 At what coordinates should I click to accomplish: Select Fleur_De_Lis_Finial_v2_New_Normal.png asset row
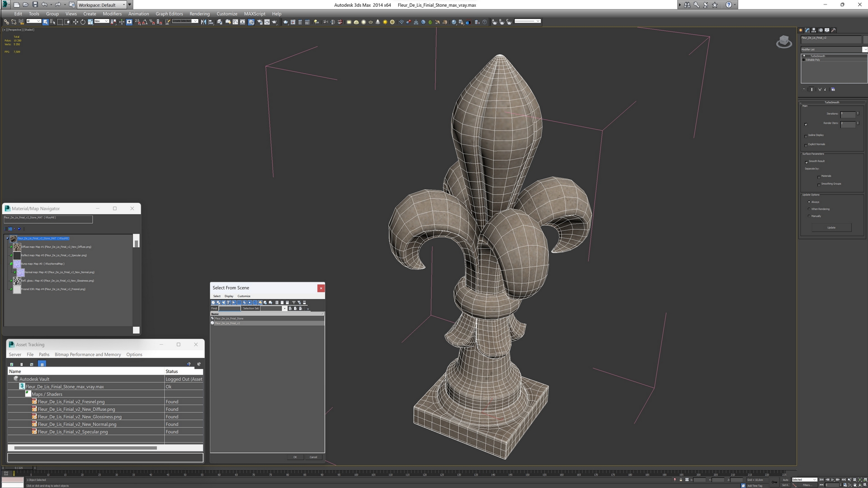click(77, 424)
